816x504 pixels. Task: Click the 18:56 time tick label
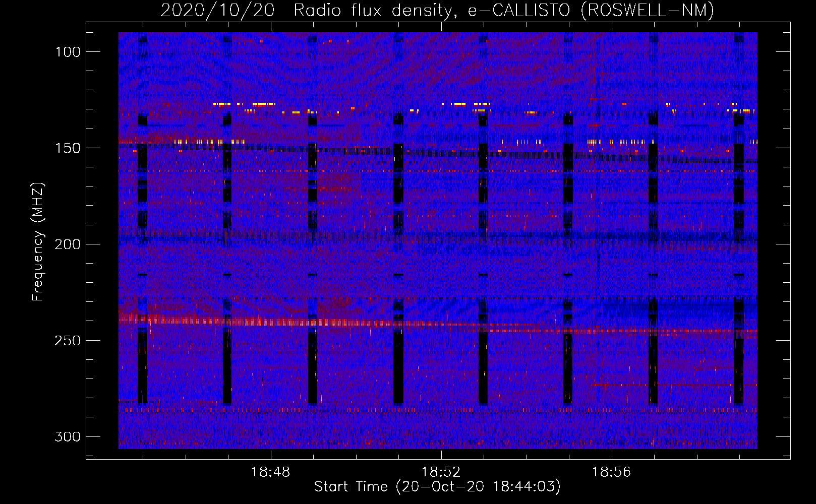pos(612,472)
